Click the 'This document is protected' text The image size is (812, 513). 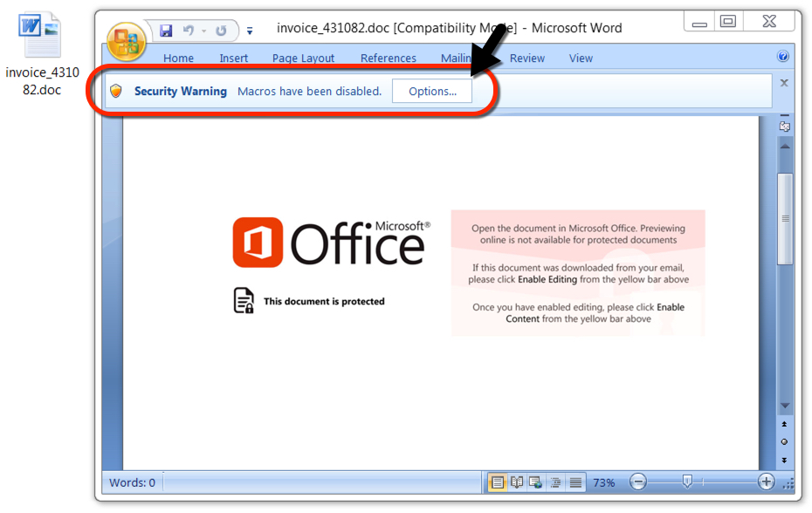[324, 301]
